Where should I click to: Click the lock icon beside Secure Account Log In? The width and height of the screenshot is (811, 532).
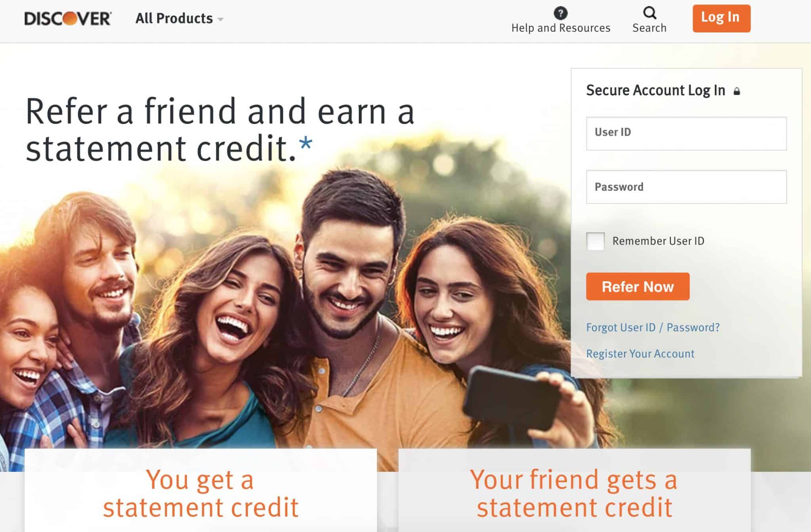tap(737, 91)
